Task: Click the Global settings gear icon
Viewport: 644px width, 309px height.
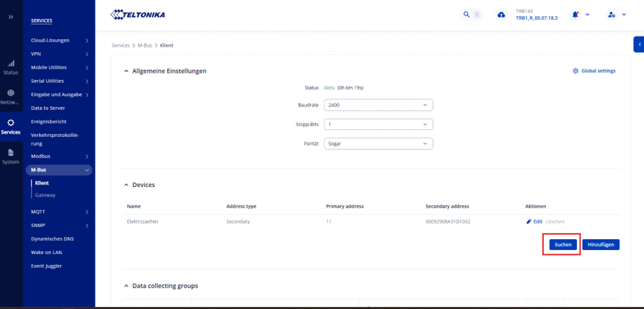Action: click(x=575, y=71)
